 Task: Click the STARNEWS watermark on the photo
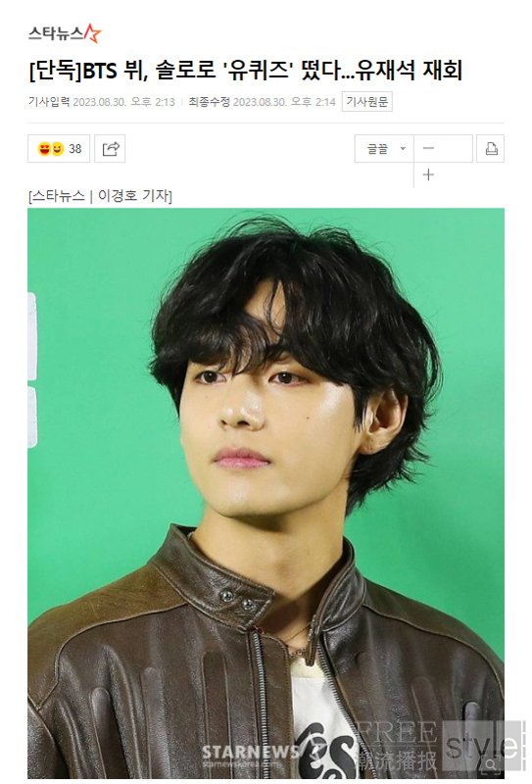coord(250,753)
